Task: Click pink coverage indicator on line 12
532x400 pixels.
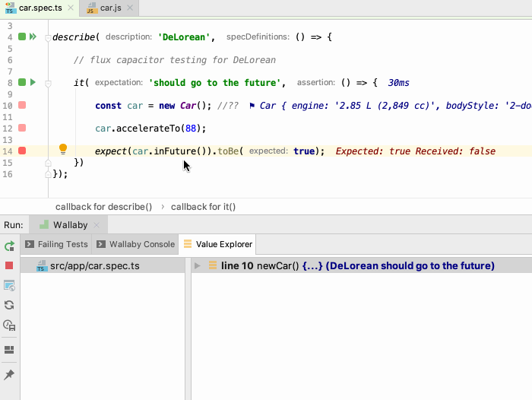Action: [22, 128]
